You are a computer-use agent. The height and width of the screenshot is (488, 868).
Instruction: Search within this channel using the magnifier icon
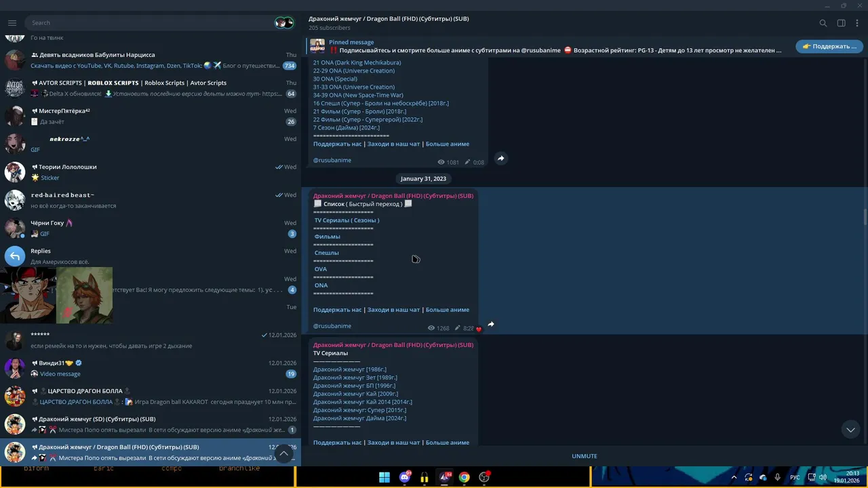823,23
